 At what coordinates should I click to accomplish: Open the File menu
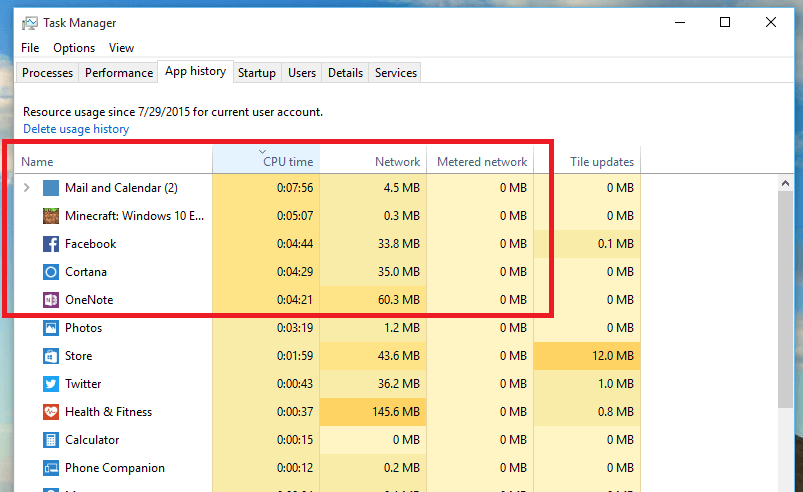tap(30, 48)
